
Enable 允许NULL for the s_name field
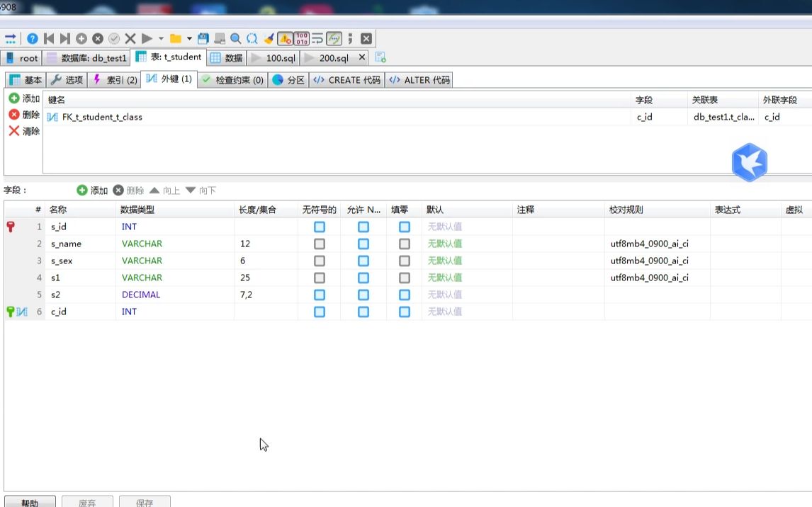tap(363, 244)
